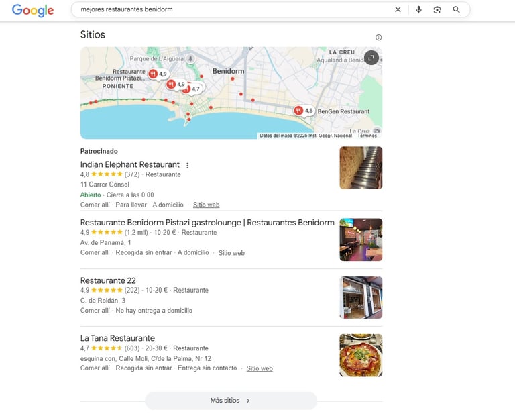
Task: Click the Pistazi rating '4,9 (1,2 mil)'
Action: click(114, 232)
